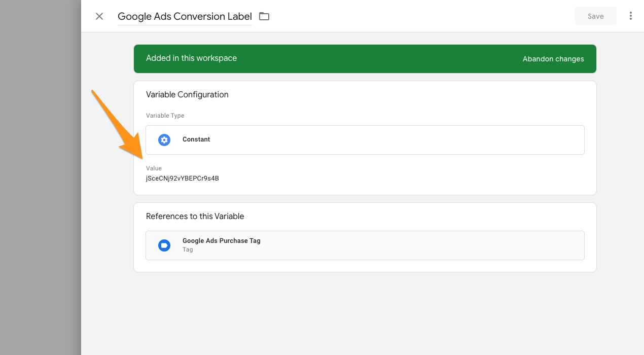Open the Google Ads Purchase Tag reference

(x=365, y=245)
